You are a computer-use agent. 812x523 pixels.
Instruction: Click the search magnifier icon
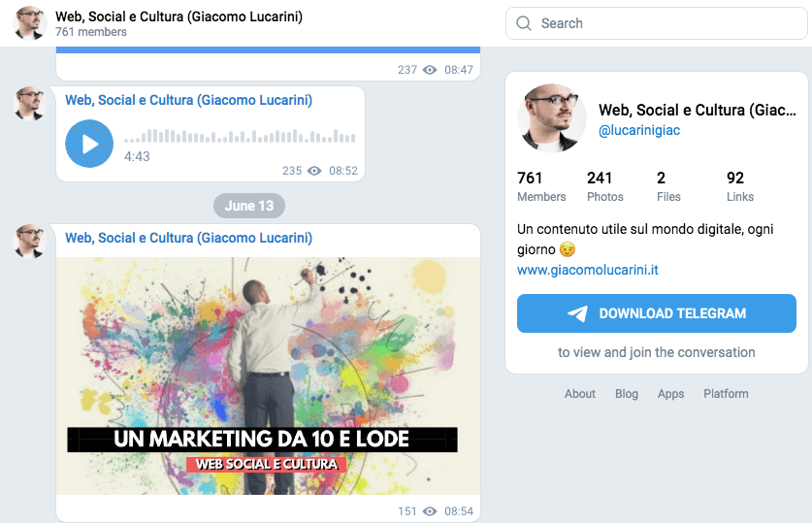(524, 23)
